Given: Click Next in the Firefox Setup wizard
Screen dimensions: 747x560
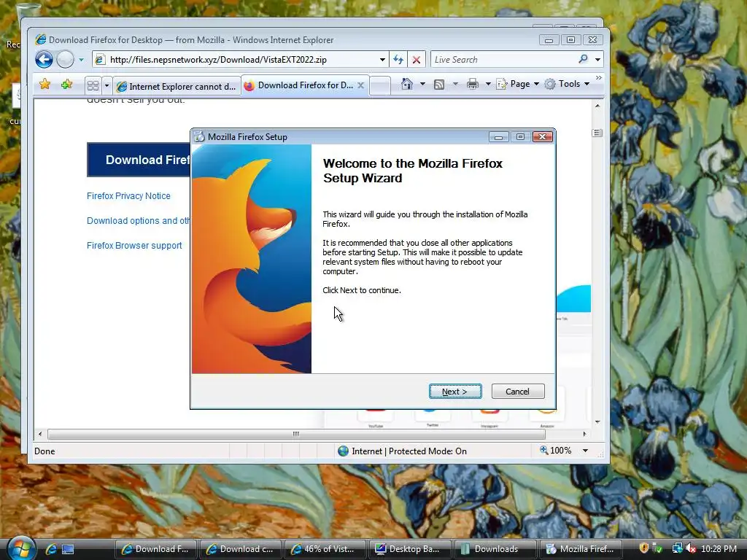Looking at the screenshot, I should tap(455, 392).
